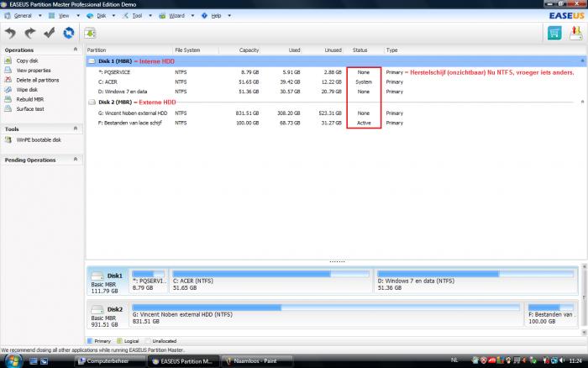
Task: Click the View properties icon
Action: click(8, 70)
